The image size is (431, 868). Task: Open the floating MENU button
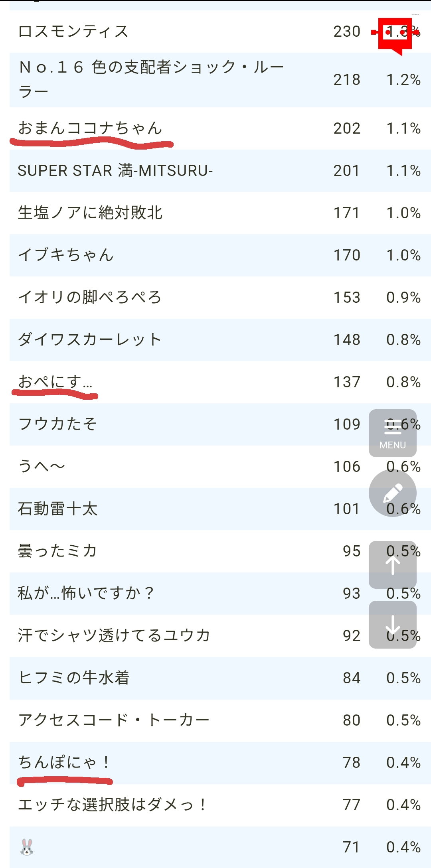(392, 433)
